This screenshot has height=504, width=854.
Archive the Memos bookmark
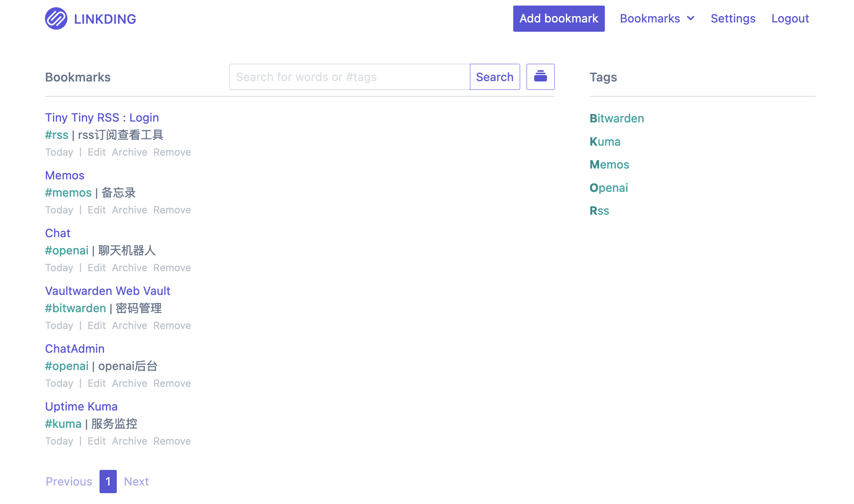click(130, 210)
